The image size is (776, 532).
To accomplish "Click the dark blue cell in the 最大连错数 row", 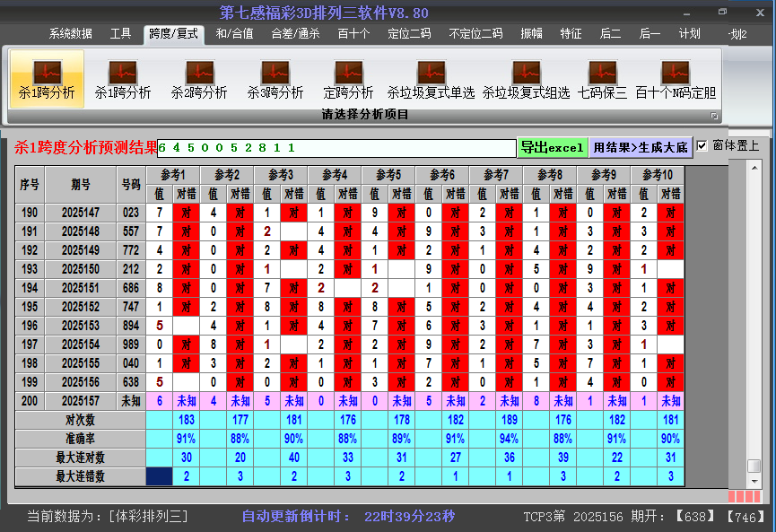I will tap(160, 476).
